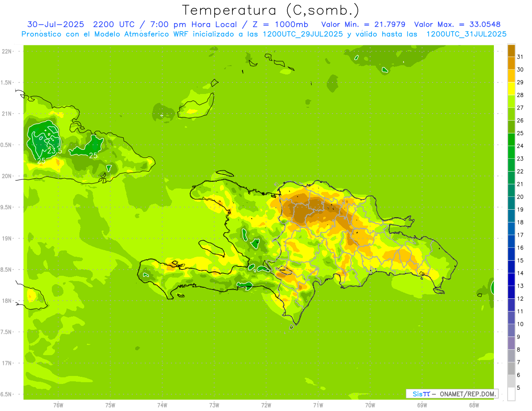
Task: Click the legend value '5'
Action: click(x=518, y=388)
